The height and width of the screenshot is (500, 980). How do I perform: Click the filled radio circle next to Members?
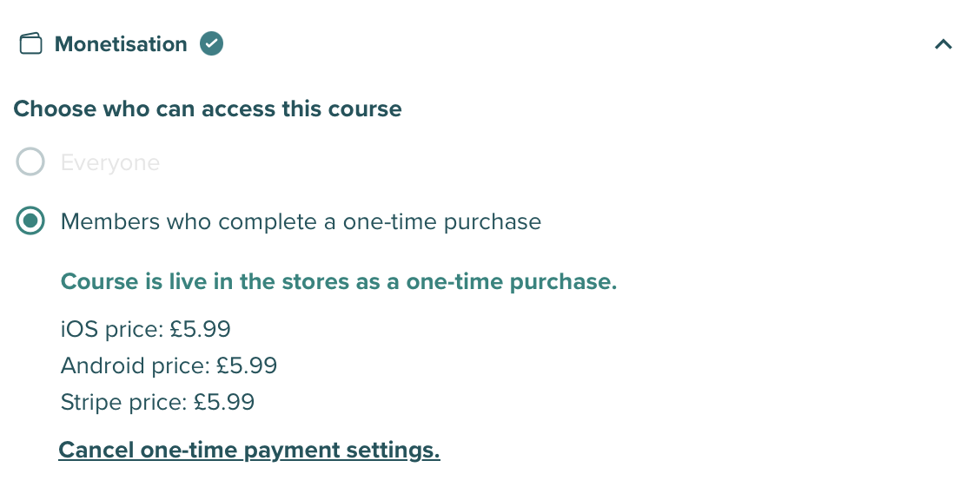30,221
